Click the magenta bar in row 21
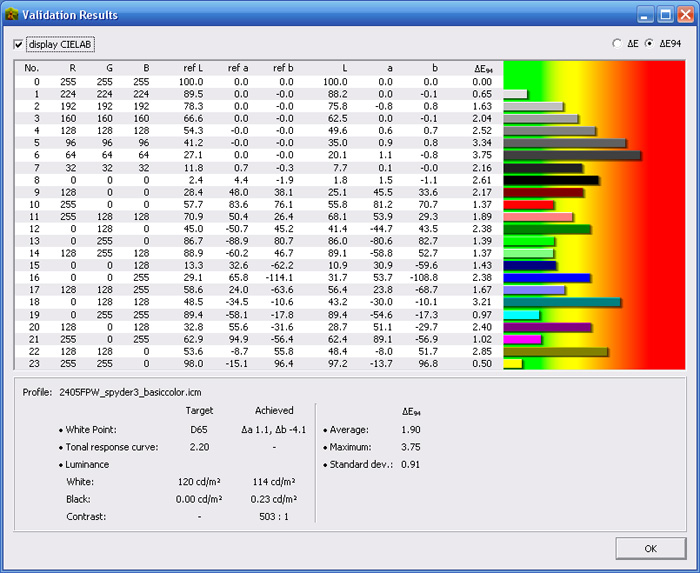Image resolution: width=700 pixels, height=573 pixels. coord(522,339)
